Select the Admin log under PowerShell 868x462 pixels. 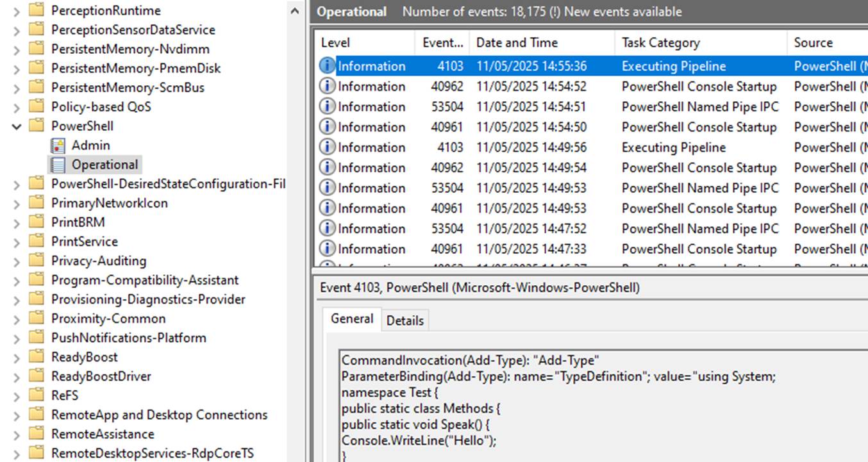[90, 145]
